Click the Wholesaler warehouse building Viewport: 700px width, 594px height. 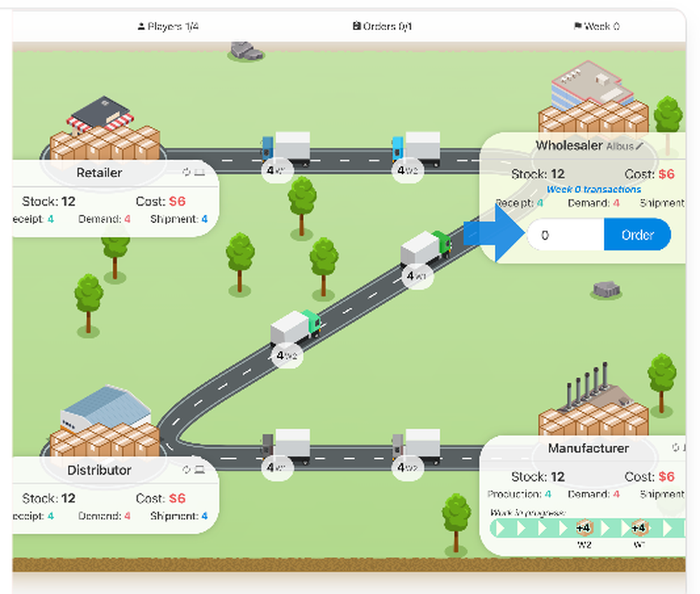[x=591, y=85]
